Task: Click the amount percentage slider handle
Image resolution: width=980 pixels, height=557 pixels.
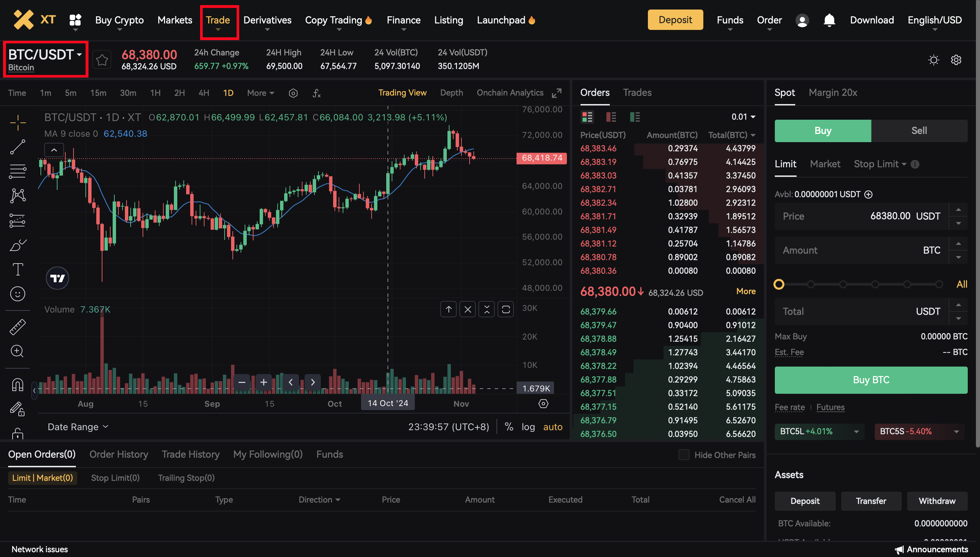Action: click(779, 284)
